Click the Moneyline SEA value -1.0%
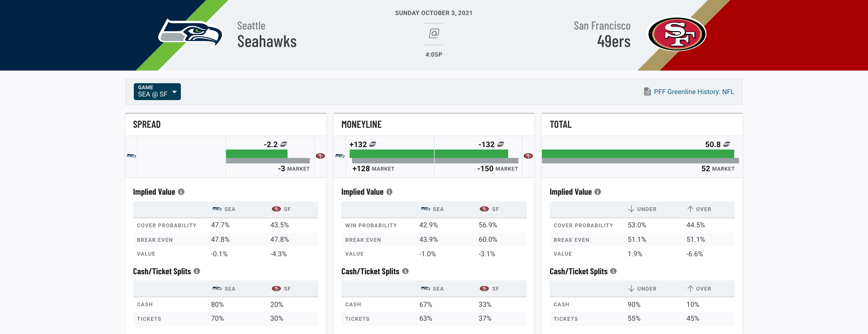The height and width of the screenshot is (334, 868). 427,254
